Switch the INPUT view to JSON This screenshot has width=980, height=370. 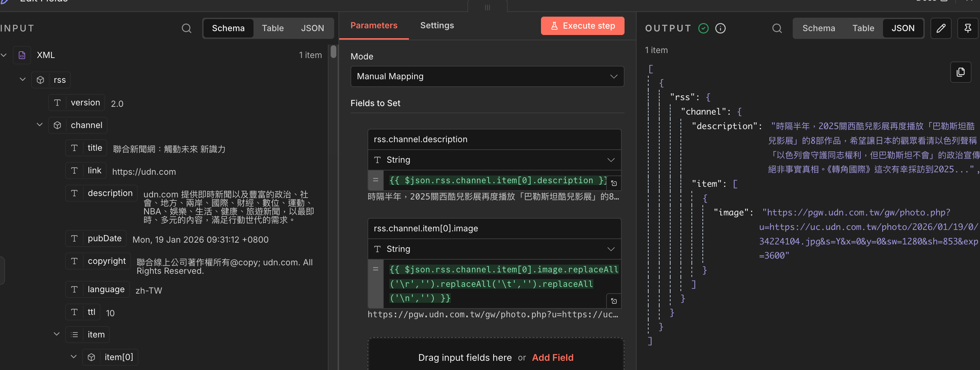point(312,28)
